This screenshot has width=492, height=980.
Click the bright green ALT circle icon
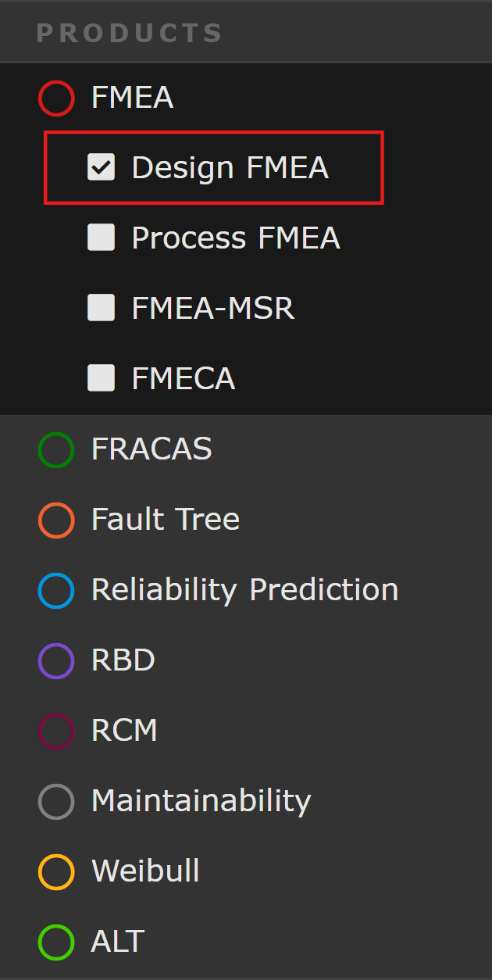pos(56,942)
